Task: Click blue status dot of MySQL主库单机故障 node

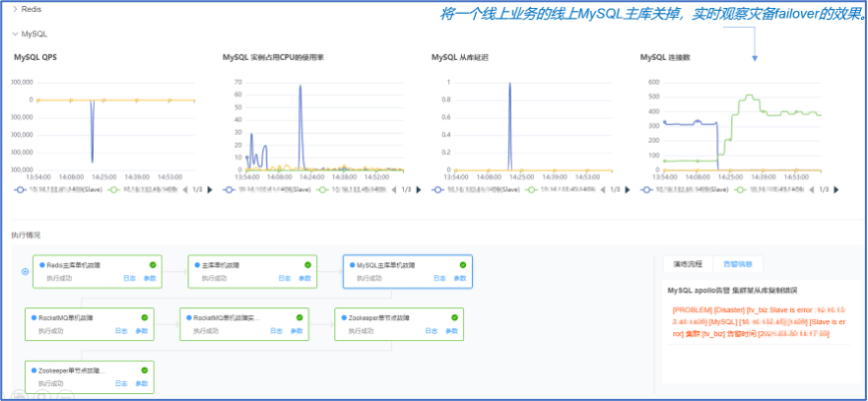Action: [x=352, y=265]
